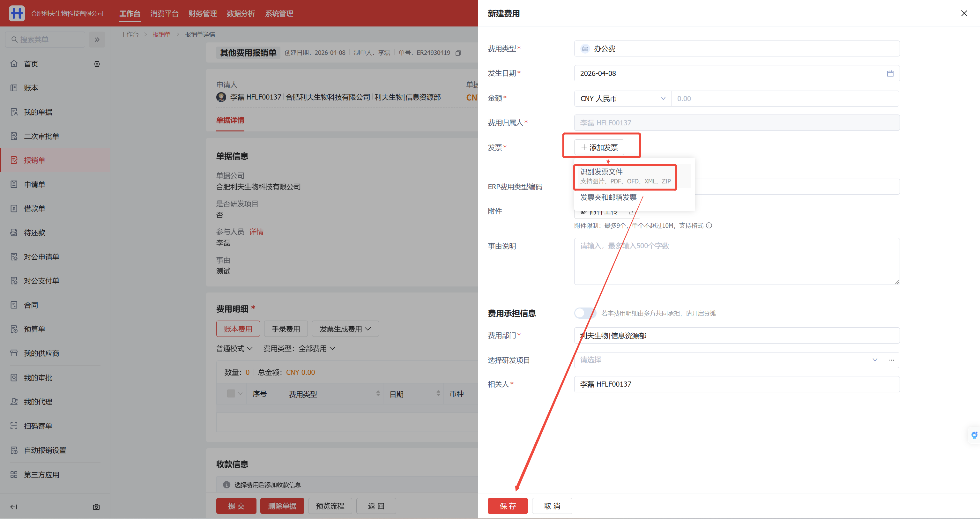Click the 保存 button

[508, 506]
